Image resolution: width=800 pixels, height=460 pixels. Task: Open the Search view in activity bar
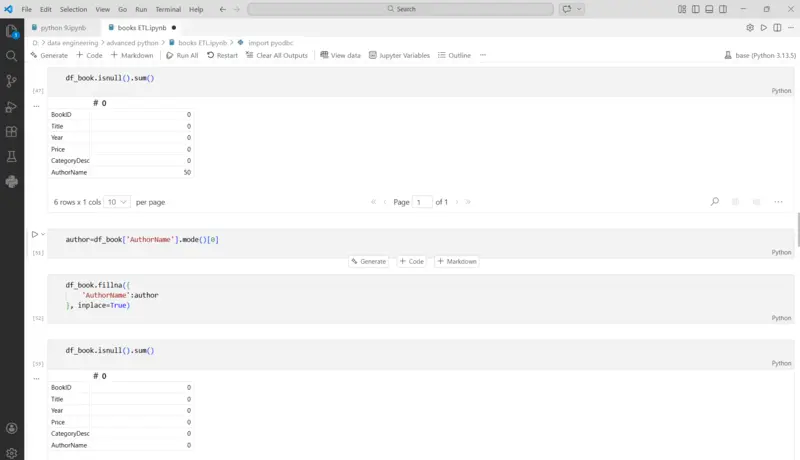[11, 56]
